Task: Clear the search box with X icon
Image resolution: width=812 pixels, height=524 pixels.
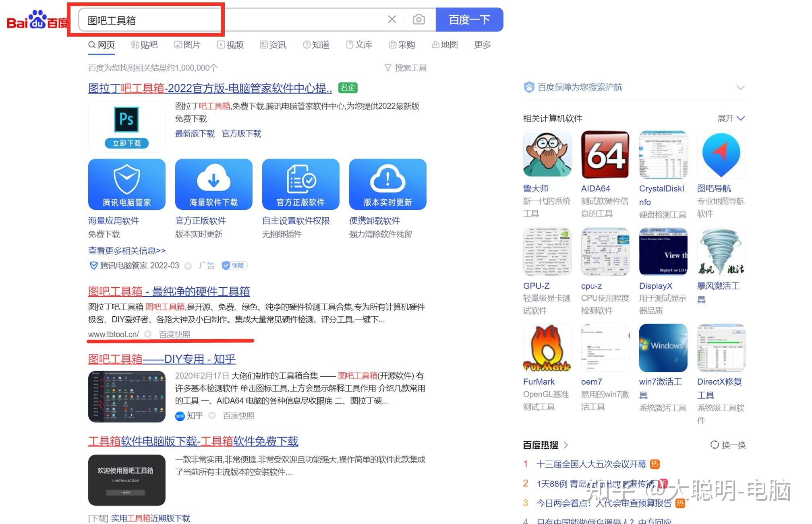Action: [392, 19]
